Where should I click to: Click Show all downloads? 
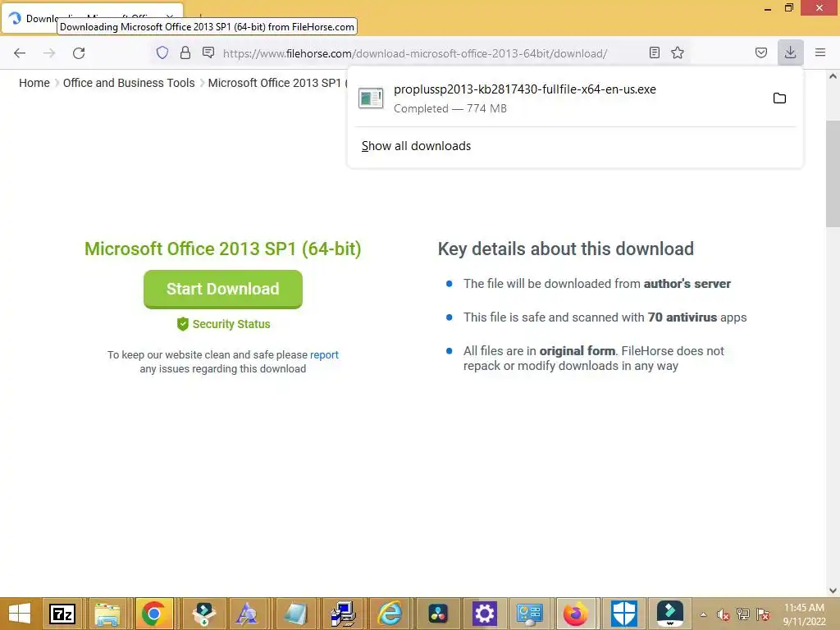pos(416,146)
